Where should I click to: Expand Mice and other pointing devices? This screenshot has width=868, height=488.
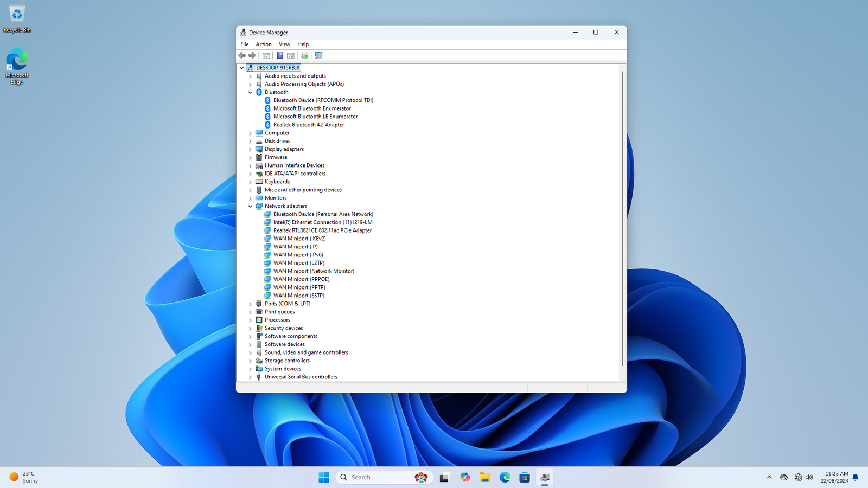[x=250, y=190]
